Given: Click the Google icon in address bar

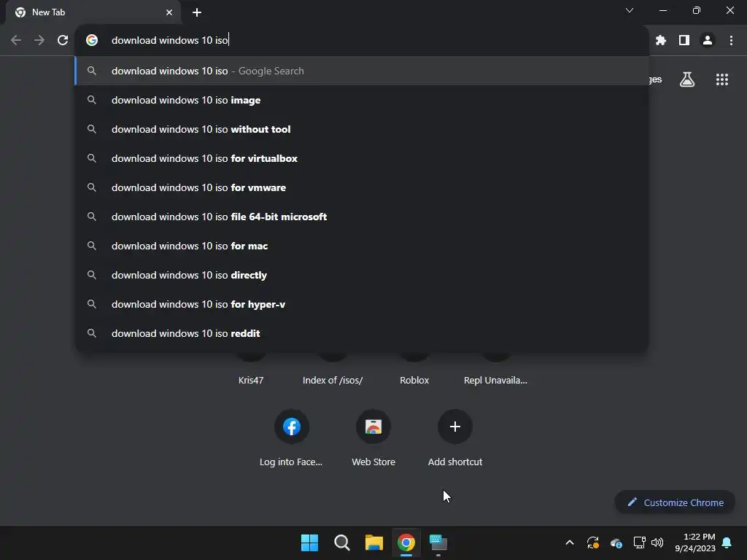Looking at the screenshot, I should [92, 40].
